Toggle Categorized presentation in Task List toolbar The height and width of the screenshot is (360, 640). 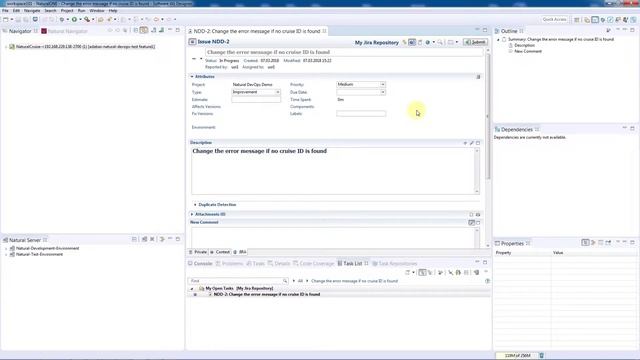[x=422, y=272]
